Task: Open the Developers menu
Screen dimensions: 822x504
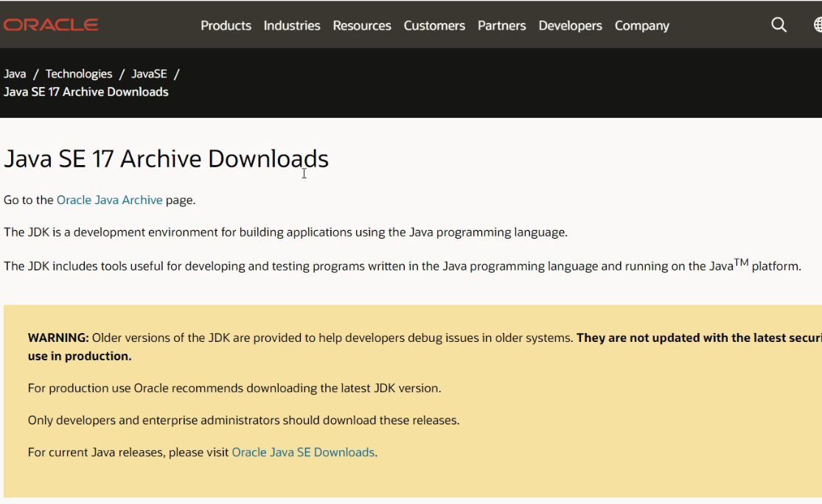Action: click(570, 25)
